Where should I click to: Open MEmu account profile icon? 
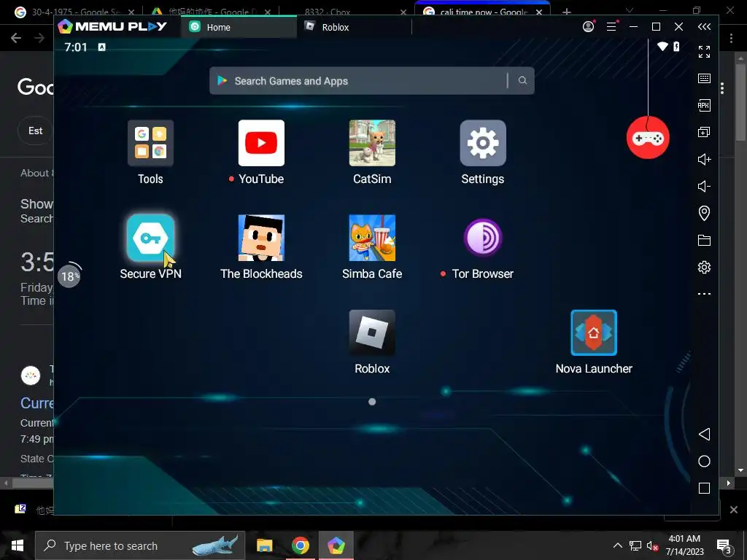[589, 27]
